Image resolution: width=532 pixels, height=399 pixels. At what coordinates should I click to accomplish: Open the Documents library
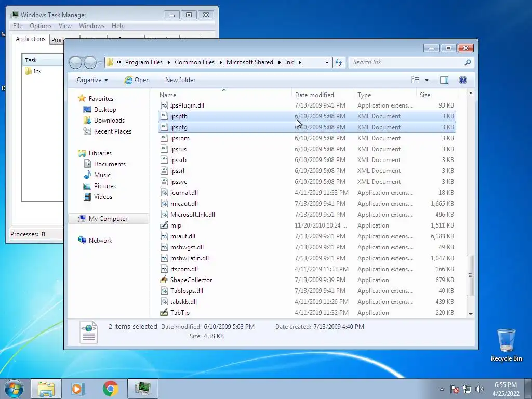pyautogui.click(x=110, y=164)
